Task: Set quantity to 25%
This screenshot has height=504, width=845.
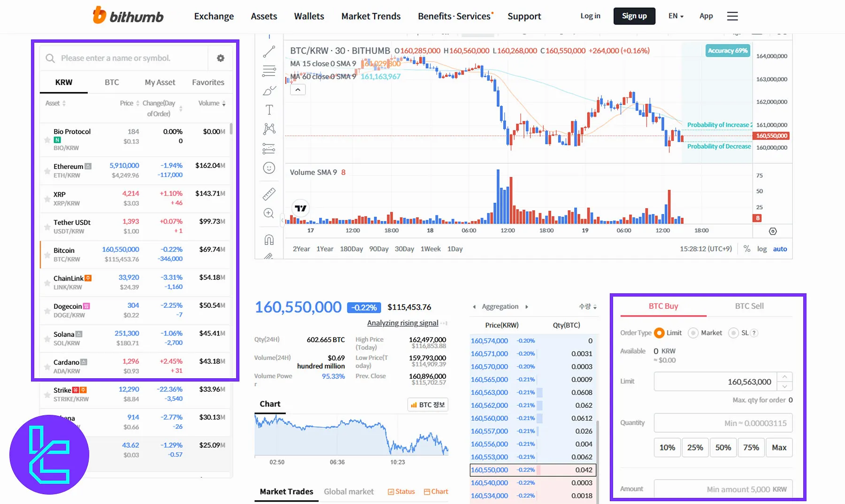Action: click(695, 448)
